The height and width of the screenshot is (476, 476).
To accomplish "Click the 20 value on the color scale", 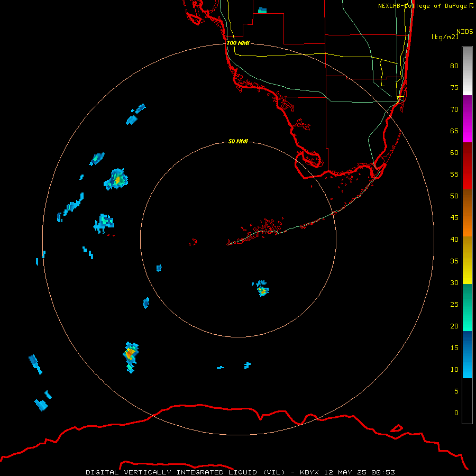I will 454,326.
